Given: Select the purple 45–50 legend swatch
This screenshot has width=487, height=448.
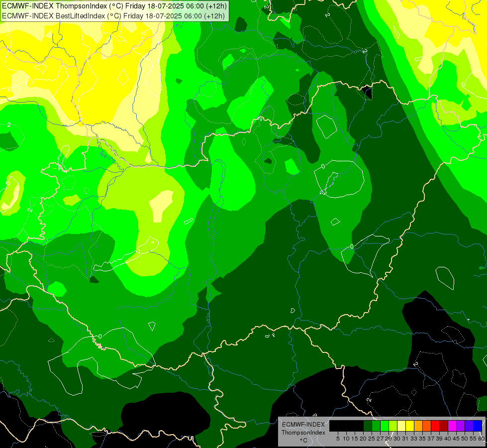Looking at the screenshot, I should tap(461, 426).
